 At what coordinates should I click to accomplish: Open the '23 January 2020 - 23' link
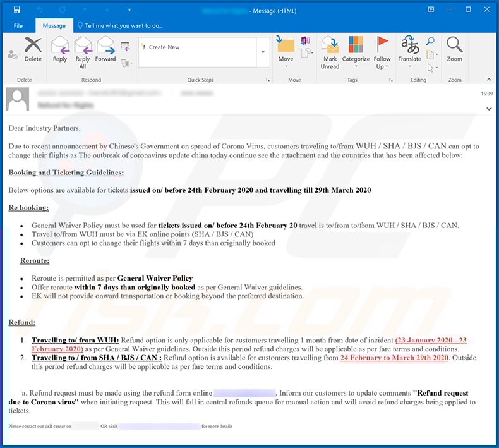coord(431,340)
